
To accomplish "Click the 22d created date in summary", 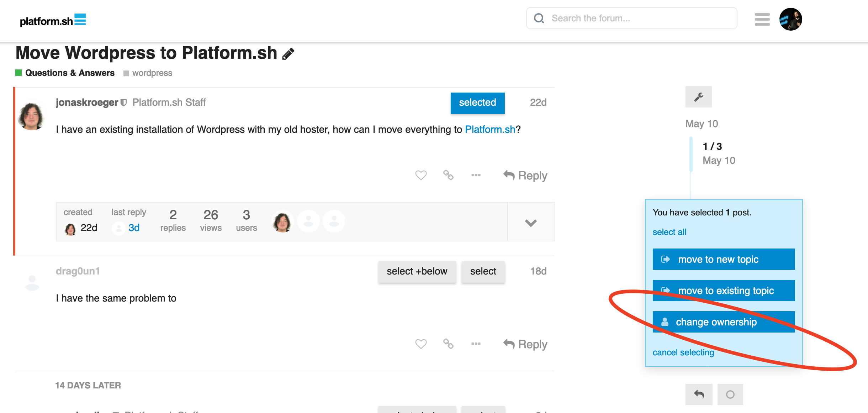I will [x=89, y=228].
